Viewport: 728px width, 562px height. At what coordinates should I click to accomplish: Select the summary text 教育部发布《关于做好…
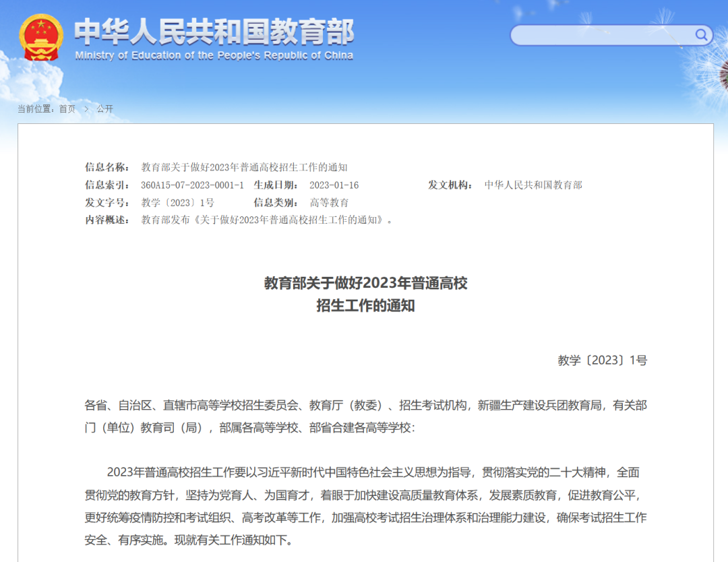[266, 220]
